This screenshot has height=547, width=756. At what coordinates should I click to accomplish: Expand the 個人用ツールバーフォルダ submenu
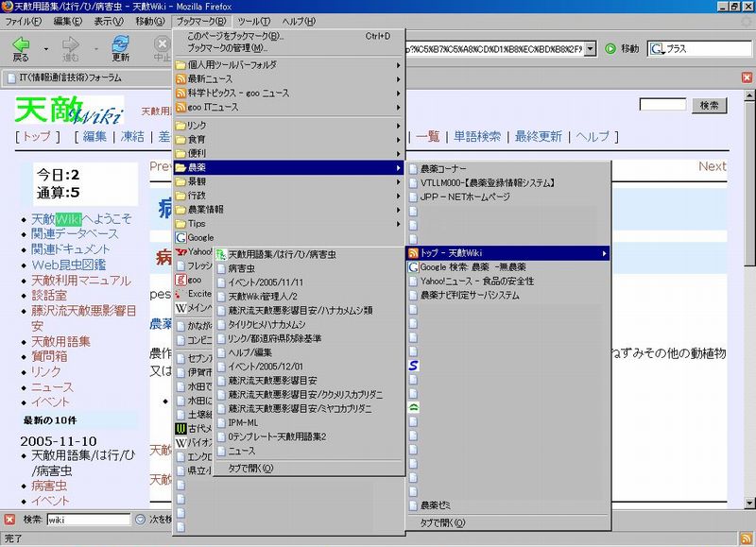coord(231,65)
